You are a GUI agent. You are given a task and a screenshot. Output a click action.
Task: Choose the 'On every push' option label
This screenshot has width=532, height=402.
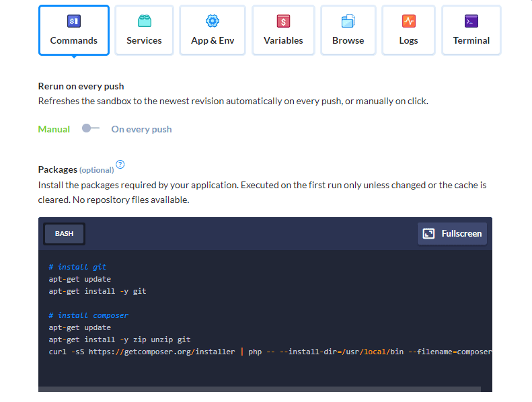point(141,129)
